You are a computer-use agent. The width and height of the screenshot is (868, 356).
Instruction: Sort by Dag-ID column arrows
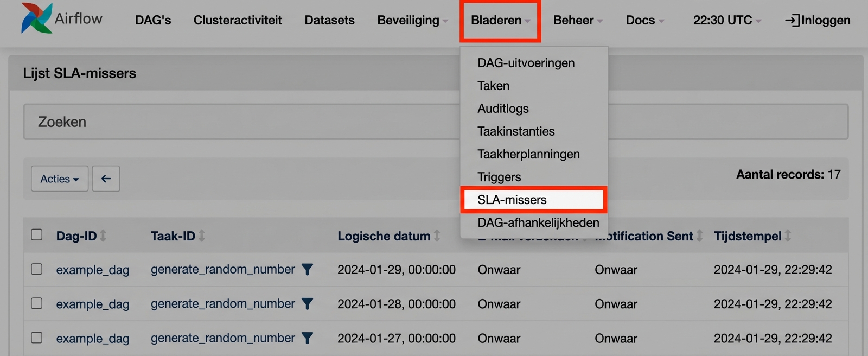click(x=103, y=236)
